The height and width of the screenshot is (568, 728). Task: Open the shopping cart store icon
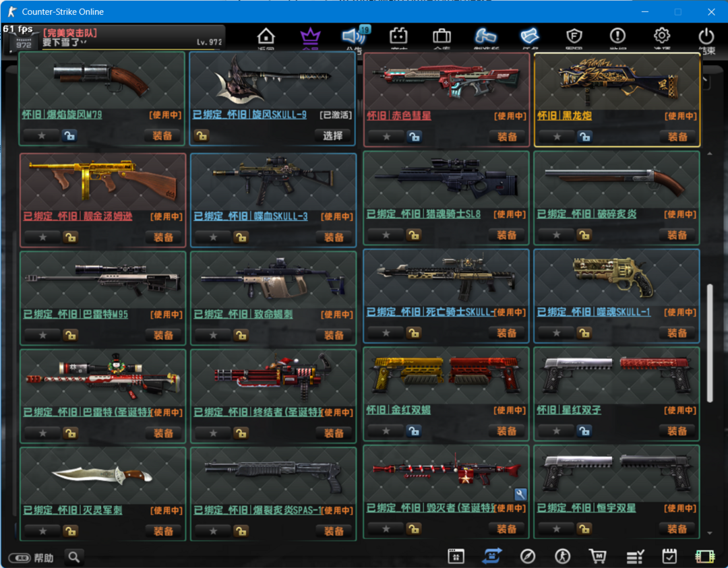coord(598,556)
